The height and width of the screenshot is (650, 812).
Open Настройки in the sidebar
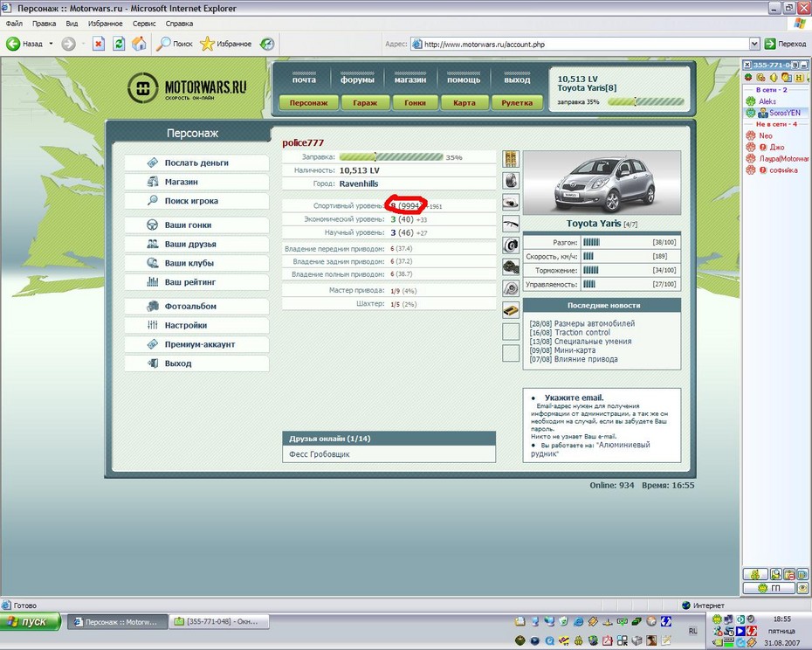tap(196, 326)
